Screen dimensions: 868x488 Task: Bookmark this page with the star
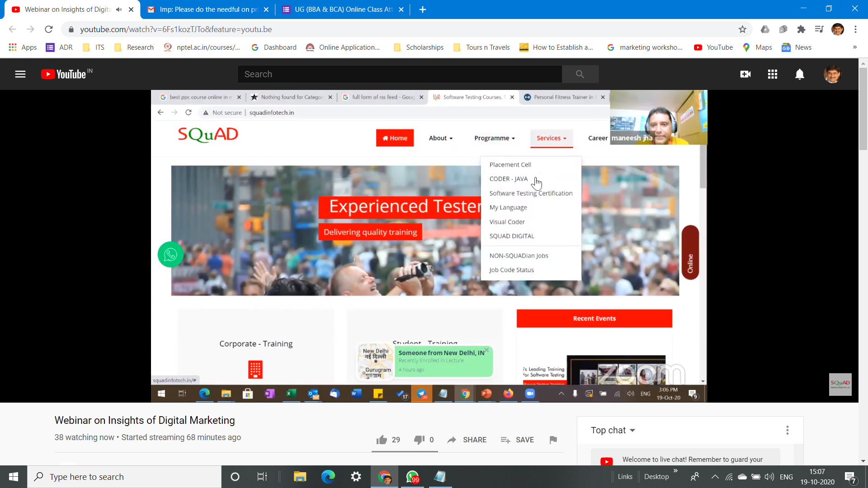[742, 29]
